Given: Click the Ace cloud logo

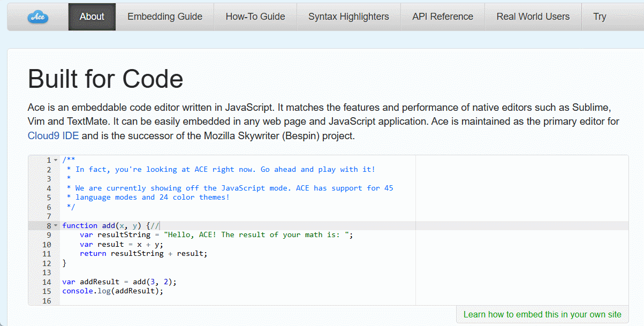Looking at the screenshot, I should tap(37, 17).
